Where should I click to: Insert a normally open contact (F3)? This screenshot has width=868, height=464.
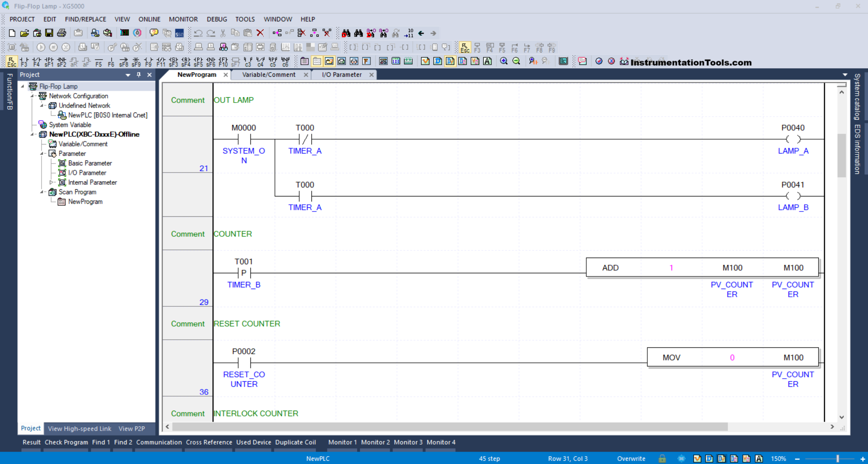(24, 61)
